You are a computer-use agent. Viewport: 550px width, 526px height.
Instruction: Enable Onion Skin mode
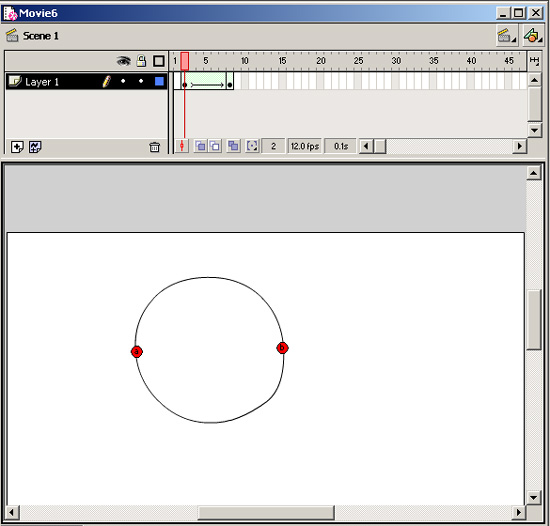(200, 146)
